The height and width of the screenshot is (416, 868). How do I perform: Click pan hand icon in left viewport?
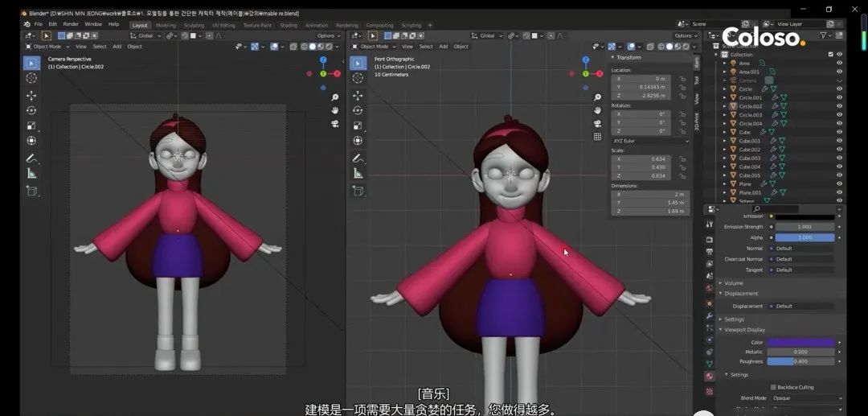point(335,110)
